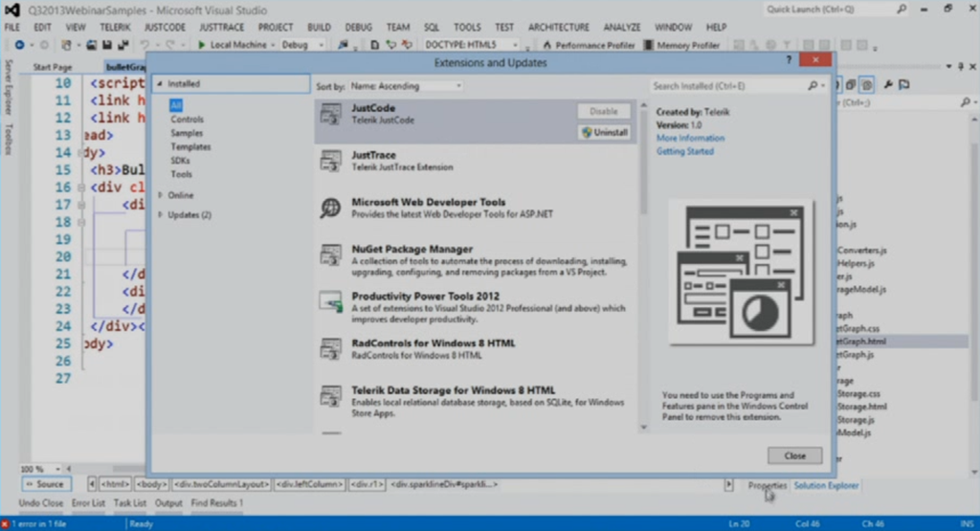Click in the Quick Launch search box
980x531 pixels.
pyautogui.click(x=828, y=10)
